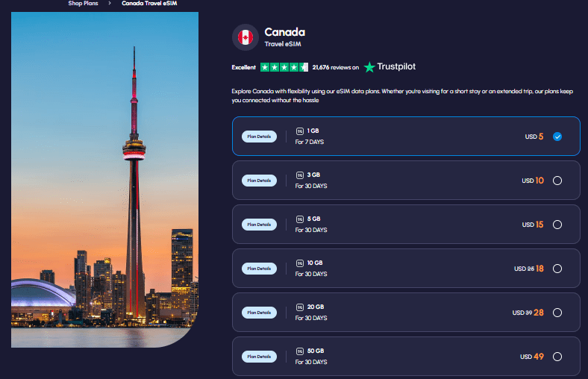Click the checked 1 GB plan radio
This screenshot has width=588, height=379.
pos(557,137)
